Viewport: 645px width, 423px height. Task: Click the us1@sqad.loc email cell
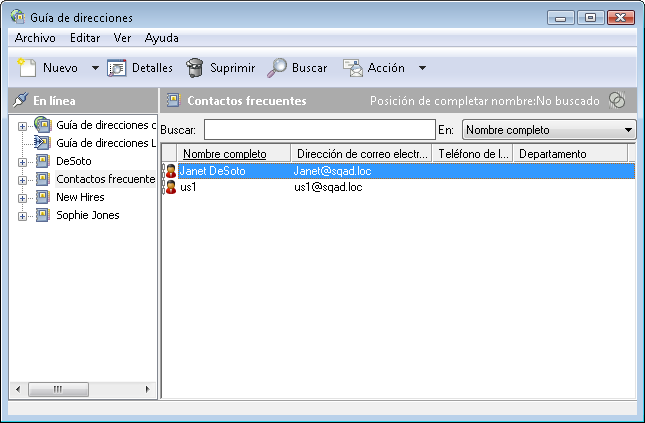pyautogui.click(x=328, y=187)
